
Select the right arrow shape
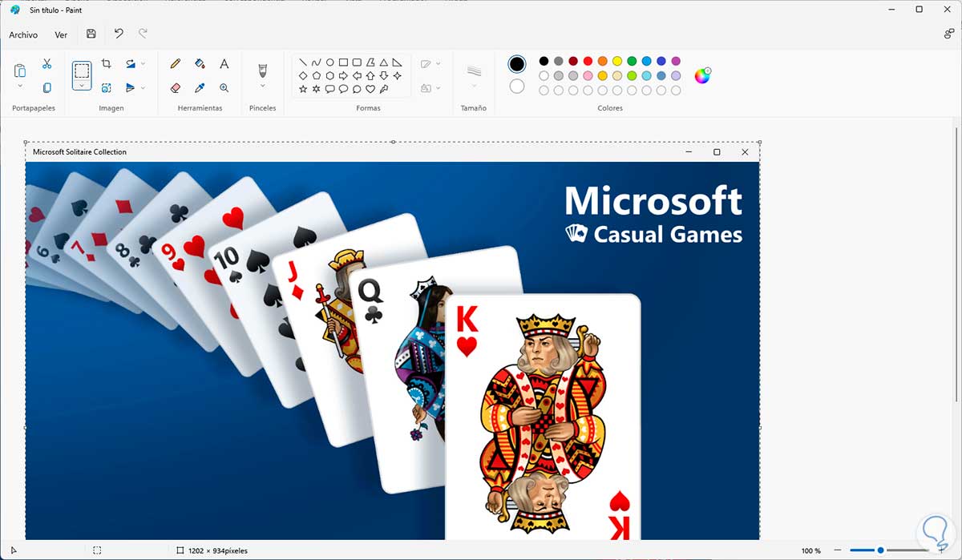tap(343, 75)
